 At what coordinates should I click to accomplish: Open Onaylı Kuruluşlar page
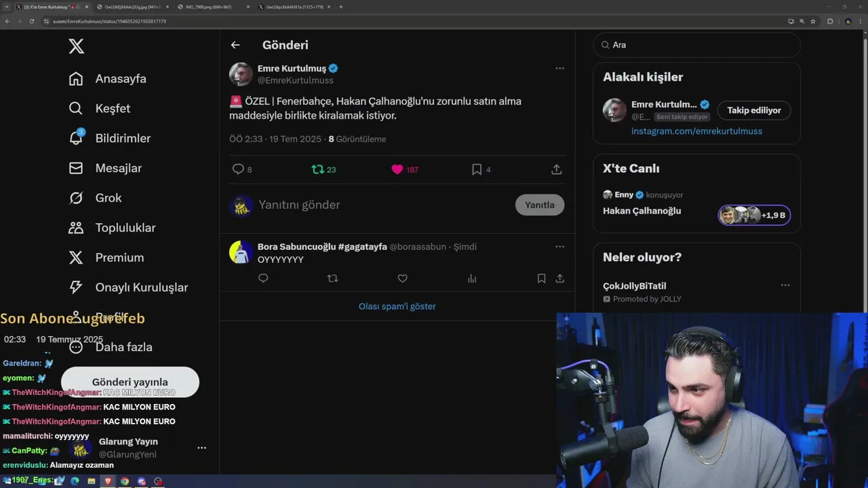[128, 287]
